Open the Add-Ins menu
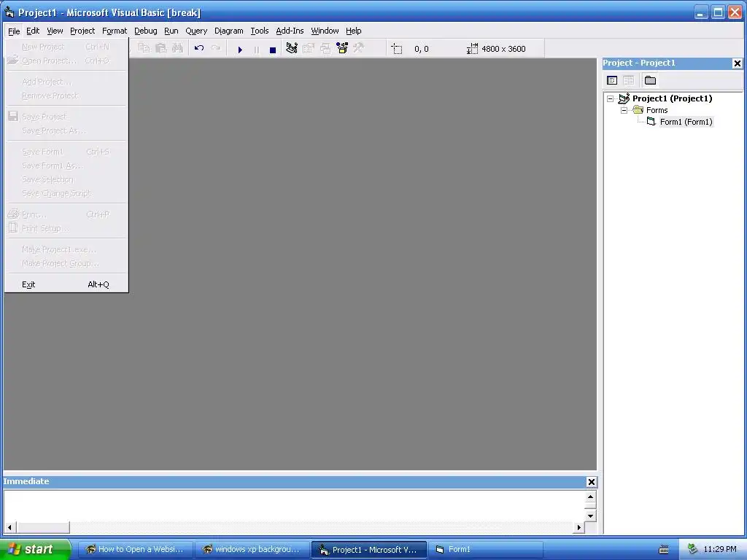747x560 pixels. click(x=290, y=31)
